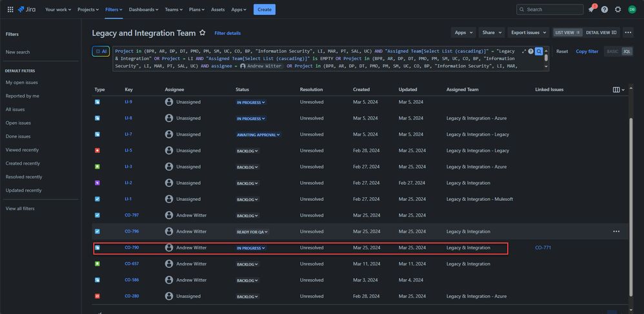Screen dimensions: 644x314
Task: Change the Awaiting Approval status of LI-7
Action: (x=258, y=134)
